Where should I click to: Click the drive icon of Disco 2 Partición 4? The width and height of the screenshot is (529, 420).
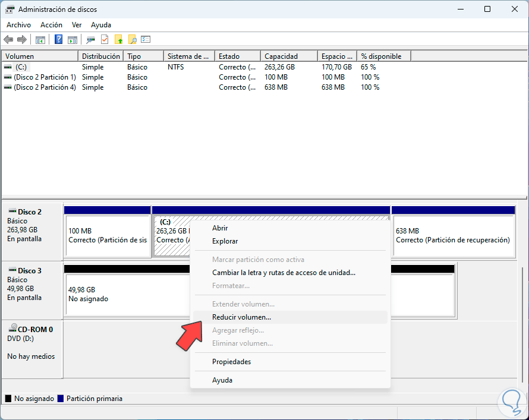coord(8,87)
